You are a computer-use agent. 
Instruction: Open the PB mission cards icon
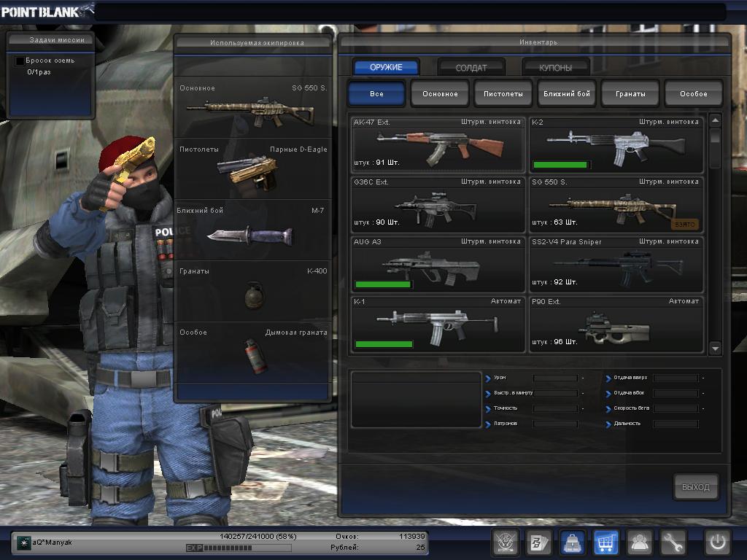[539, 542]
